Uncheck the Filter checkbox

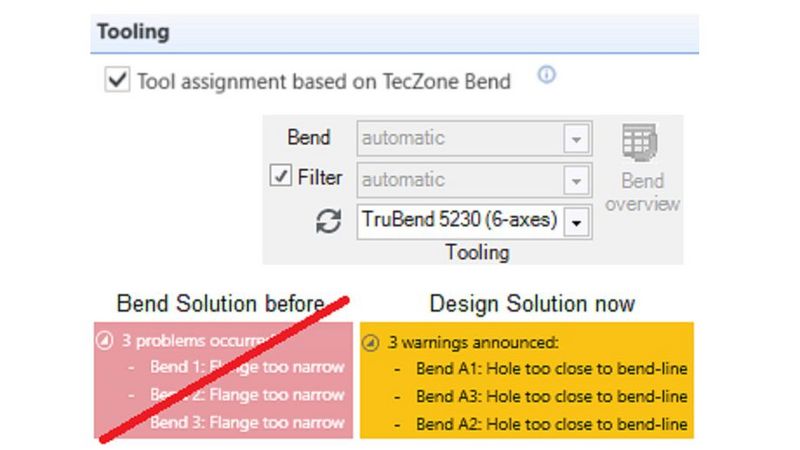click(281, 178)
